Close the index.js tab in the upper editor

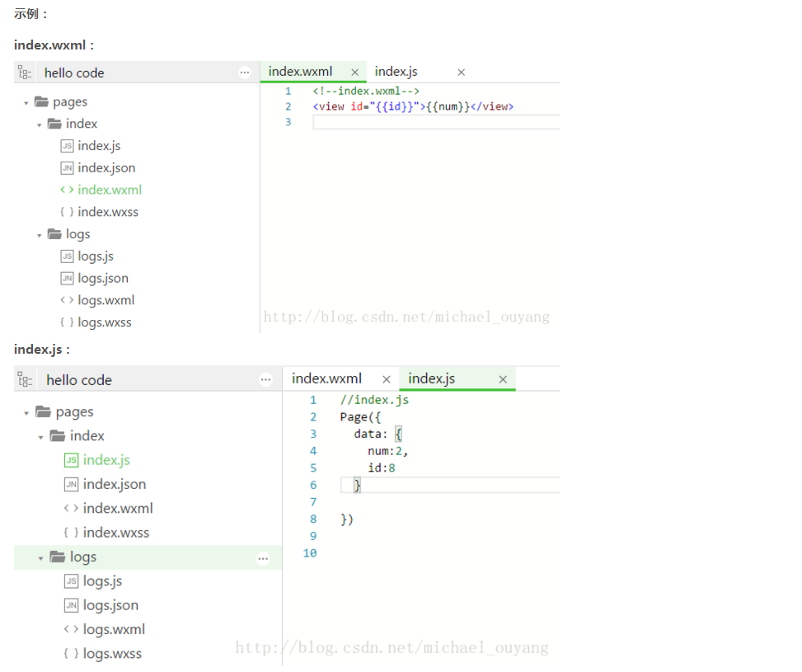[461, 73]
